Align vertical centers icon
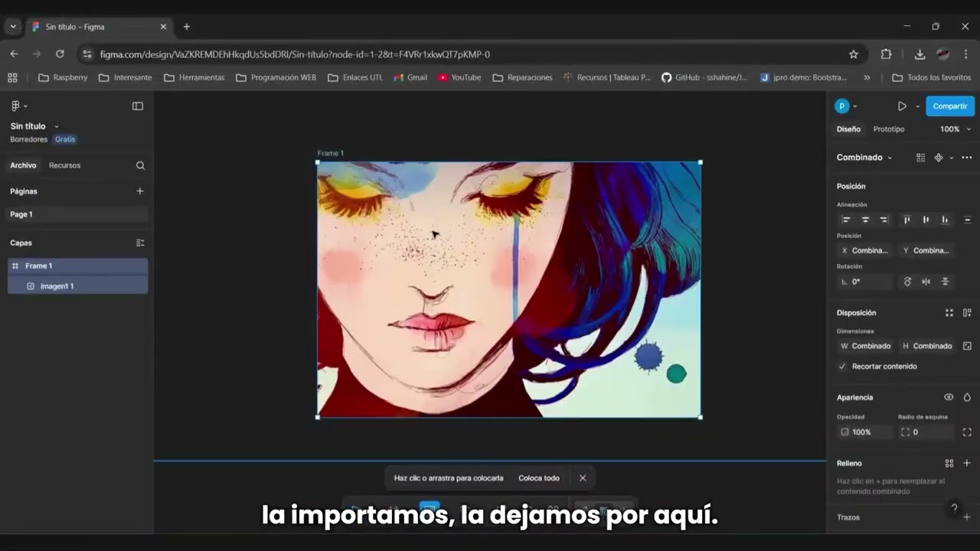980x551 pixels. click(x=926, y=220)
